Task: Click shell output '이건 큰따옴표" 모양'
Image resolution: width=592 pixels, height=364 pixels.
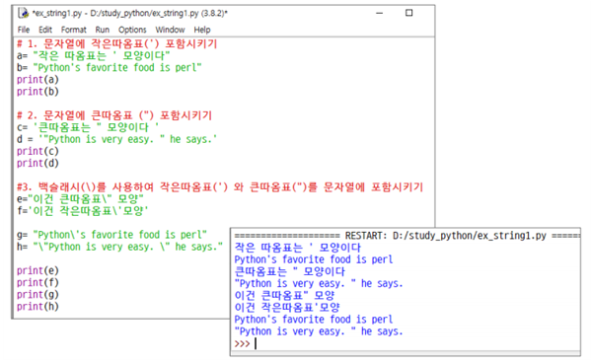Action: pos(284,295)
